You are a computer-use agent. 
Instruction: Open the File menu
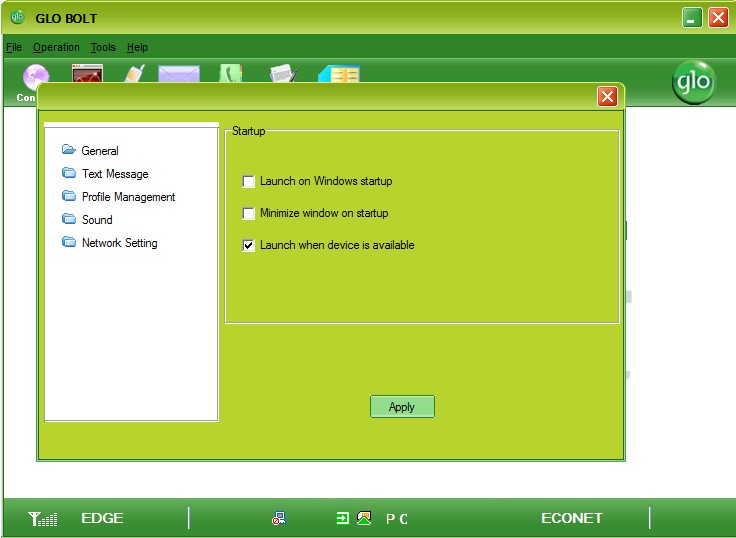[x=14, y=47]
